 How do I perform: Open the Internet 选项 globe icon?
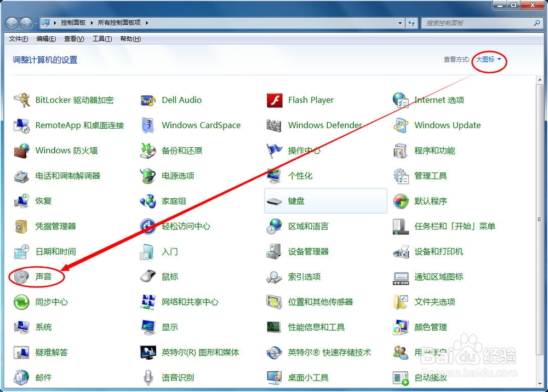[x=401, y=100]
